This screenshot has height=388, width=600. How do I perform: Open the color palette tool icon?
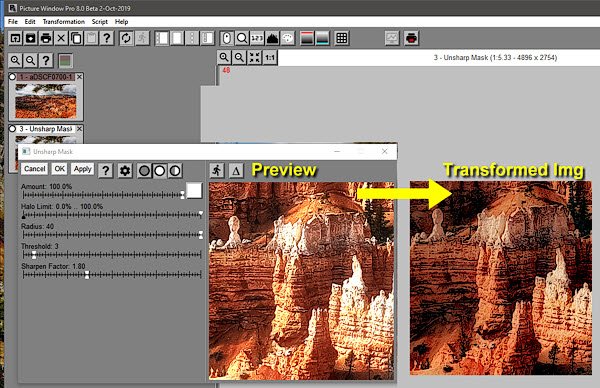point(288,38)
